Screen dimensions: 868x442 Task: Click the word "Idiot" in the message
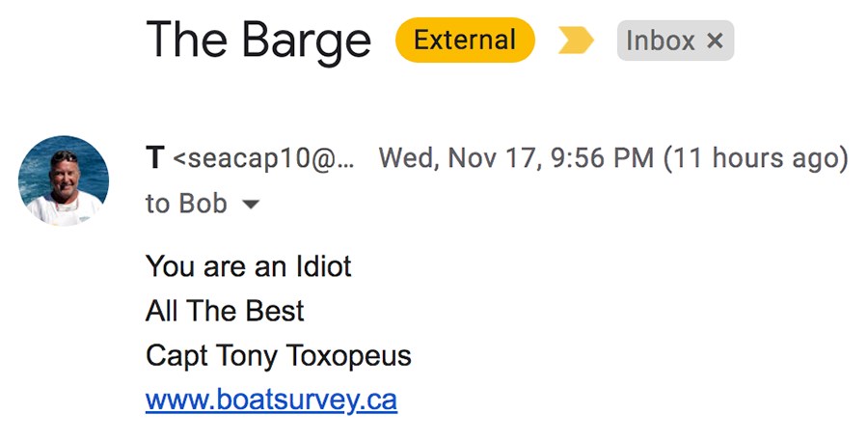point(324,266)
